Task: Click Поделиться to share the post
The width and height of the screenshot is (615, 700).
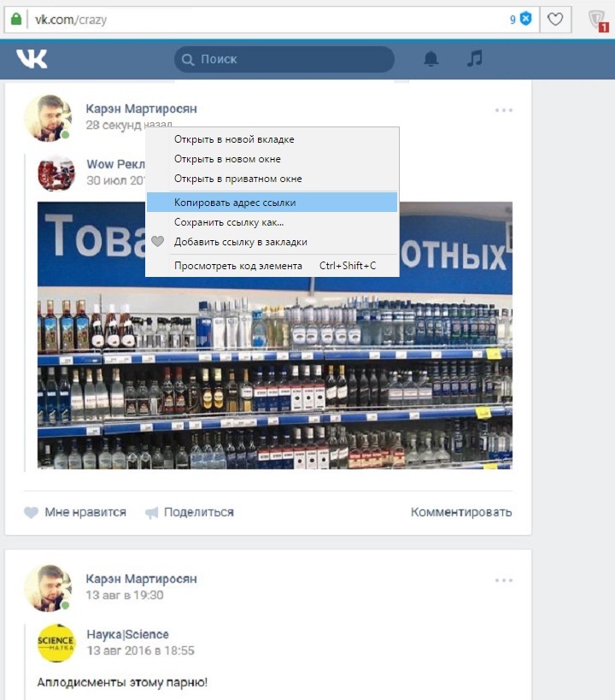Action: click(189, 512)
